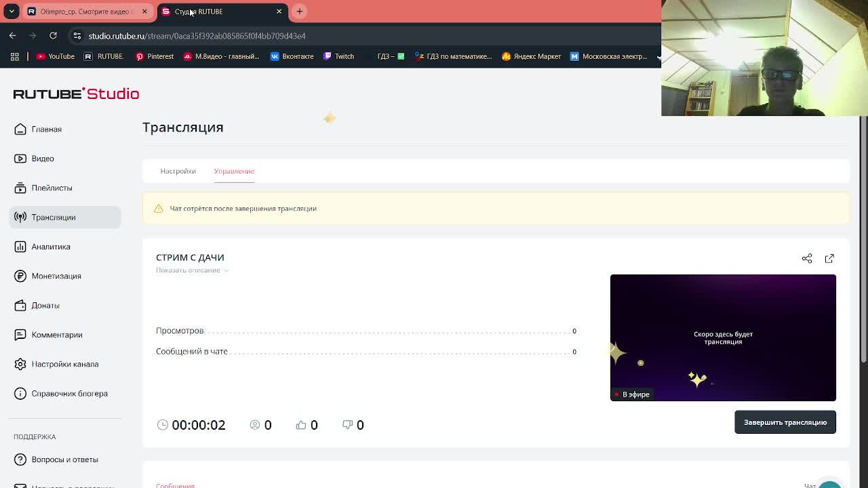Open the ГДЗ bookmark

(x=391, y=56)
